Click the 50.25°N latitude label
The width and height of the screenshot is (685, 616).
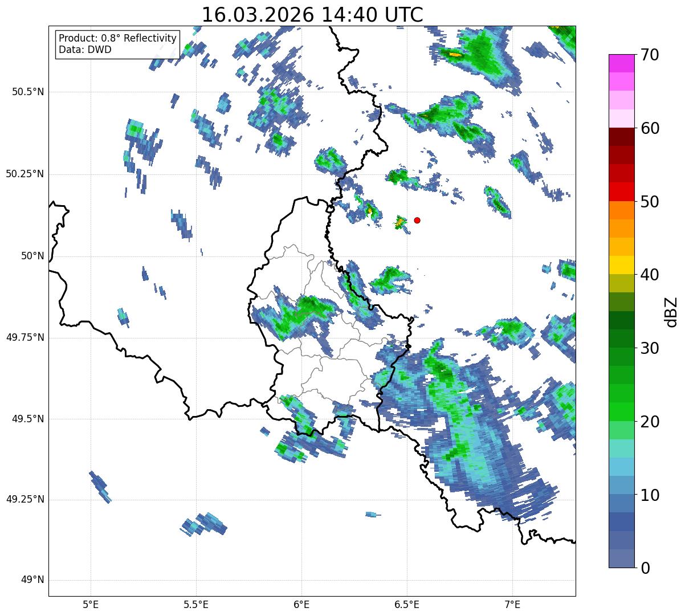click(25, 174)
